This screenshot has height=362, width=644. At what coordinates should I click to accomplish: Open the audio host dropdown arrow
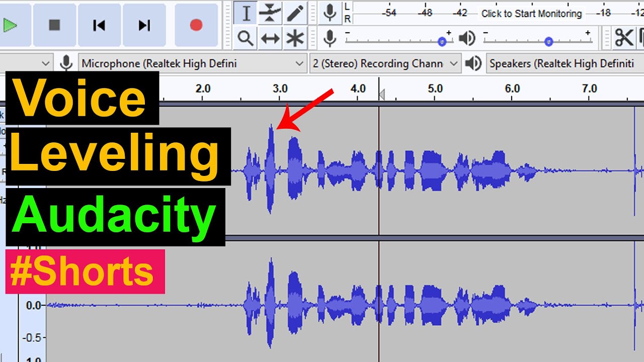[45, 64]
